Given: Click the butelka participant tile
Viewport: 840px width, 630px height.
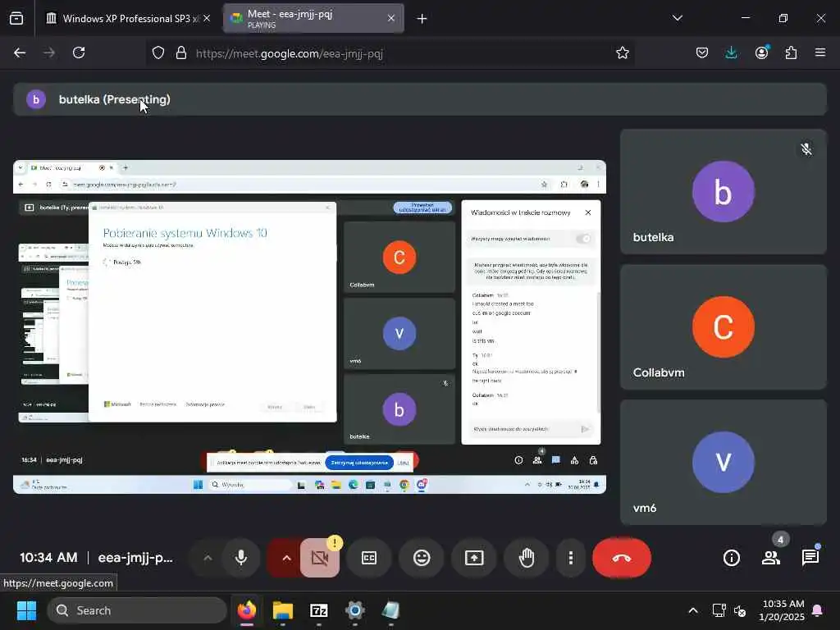Looking at the screenshot, I should pos(724,192).
